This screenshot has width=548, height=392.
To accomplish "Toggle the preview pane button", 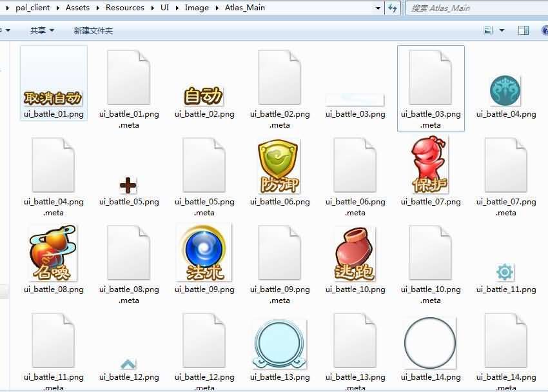I will [x=524, y=30].
